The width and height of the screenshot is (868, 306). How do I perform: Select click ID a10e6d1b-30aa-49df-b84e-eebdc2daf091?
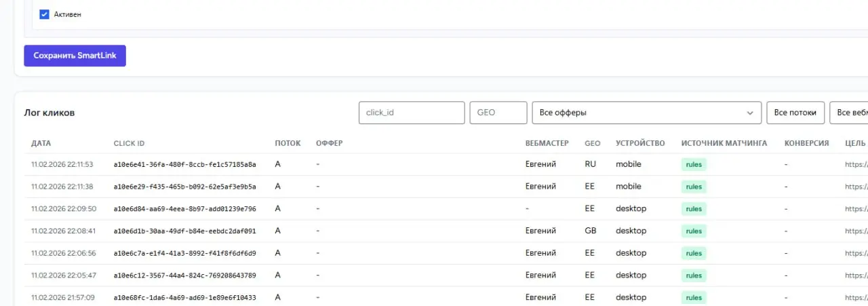(184, 231)
